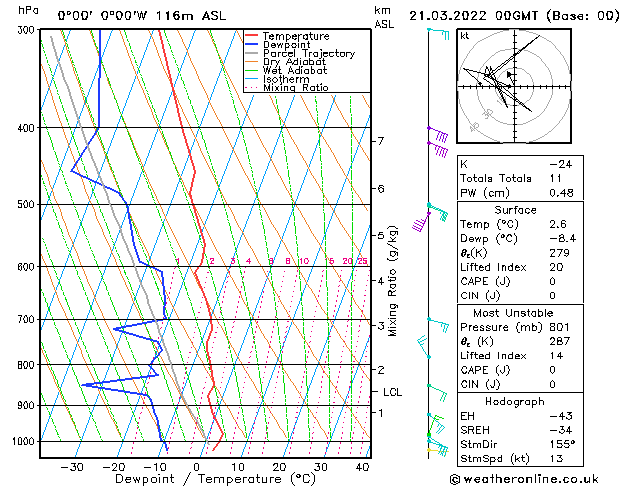Click the 'kt' unit label in hodograph
629x486 pixels.
coord(465,36)
